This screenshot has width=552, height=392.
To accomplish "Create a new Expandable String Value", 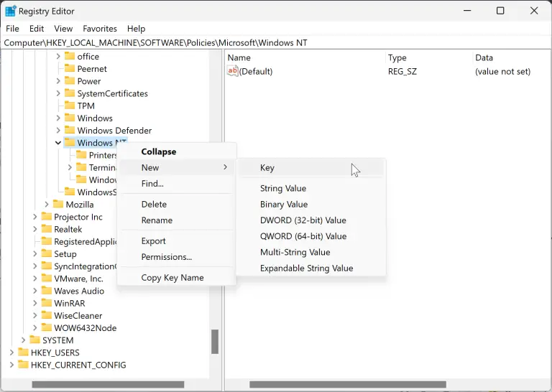I will 311,268.
